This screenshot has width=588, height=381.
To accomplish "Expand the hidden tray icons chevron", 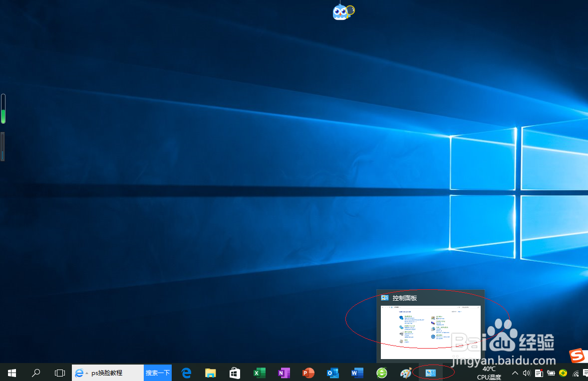I will pos(515,373).
